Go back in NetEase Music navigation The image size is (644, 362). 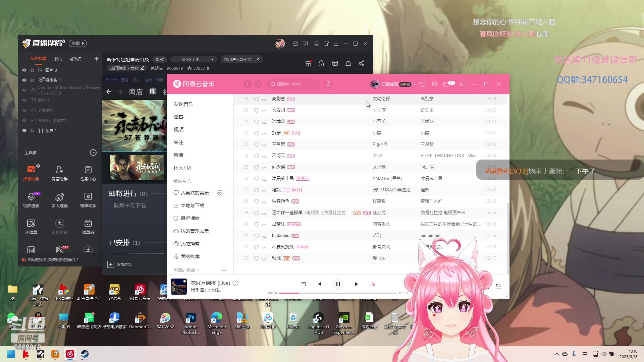[x=247, y=84]
